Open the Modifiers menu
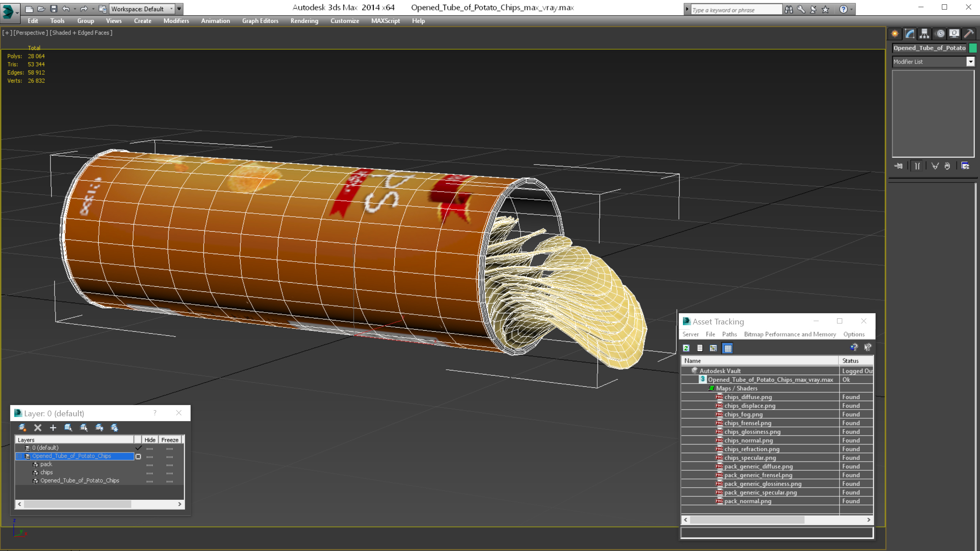The image size is (980, 551). point(176,21)
